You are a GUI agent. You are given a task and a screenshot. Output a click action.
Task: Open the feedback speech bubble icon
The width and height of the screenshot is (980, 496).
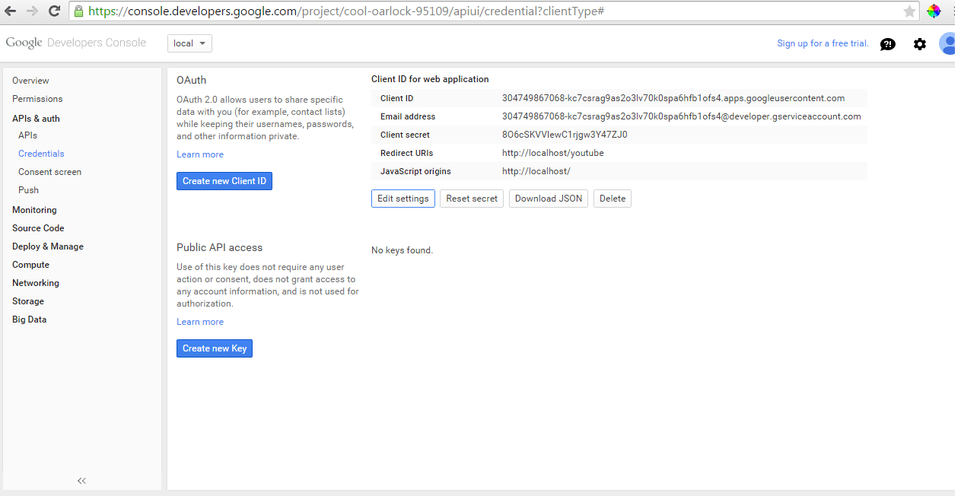click(887, 44)
